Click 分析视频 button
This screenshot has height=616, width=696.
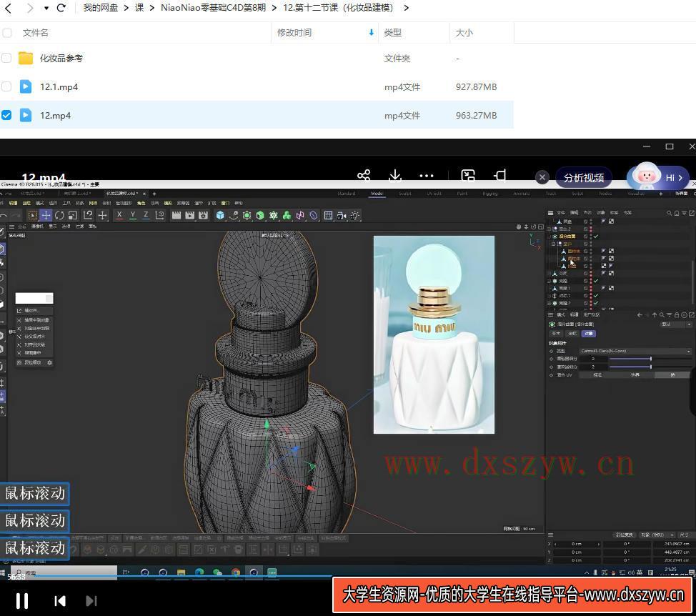click(x=583, y=178)
